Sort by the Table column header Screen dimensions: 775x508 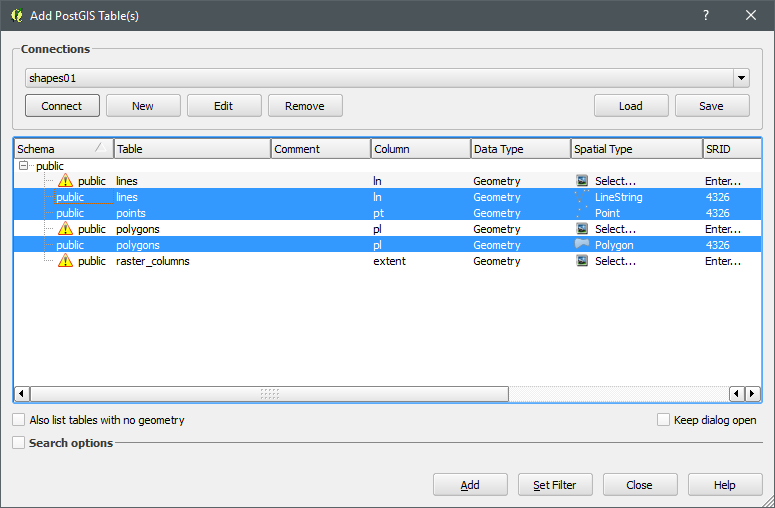pos(192,149)
